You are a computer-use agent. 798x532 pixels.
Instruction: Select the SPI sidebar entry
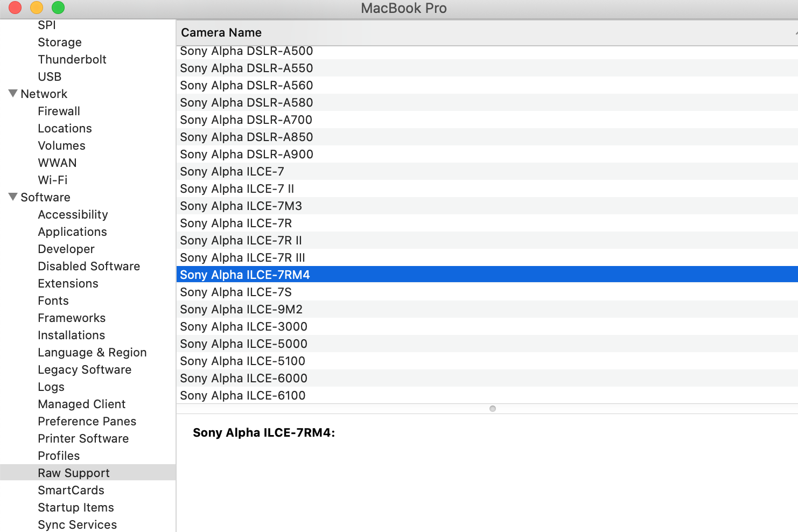(x=47, y=25)
